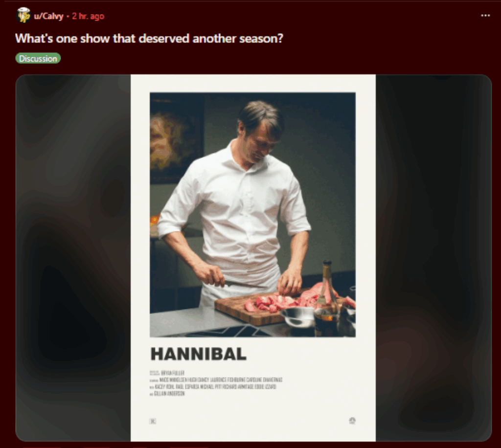Filter by the green Discussion flair
This screenshot has width=501, height=448.
click(x=38, y=58)
